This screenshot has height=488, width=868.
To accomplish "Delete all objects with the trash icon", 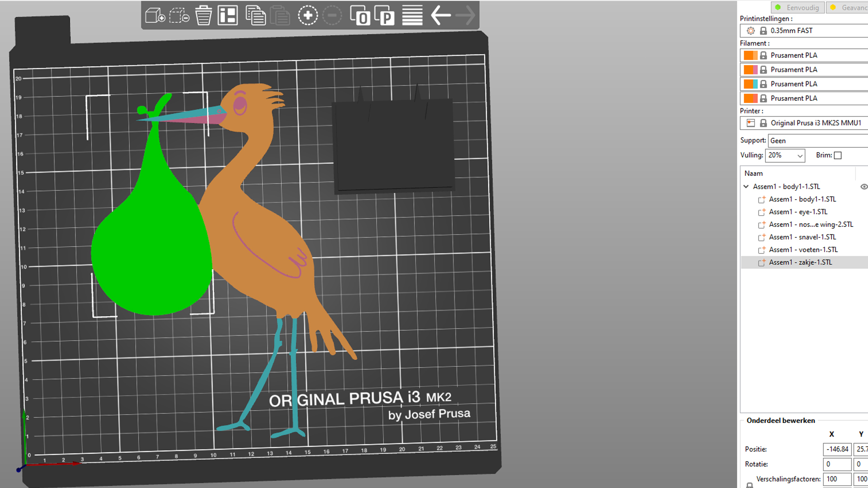I will [203, 15].
